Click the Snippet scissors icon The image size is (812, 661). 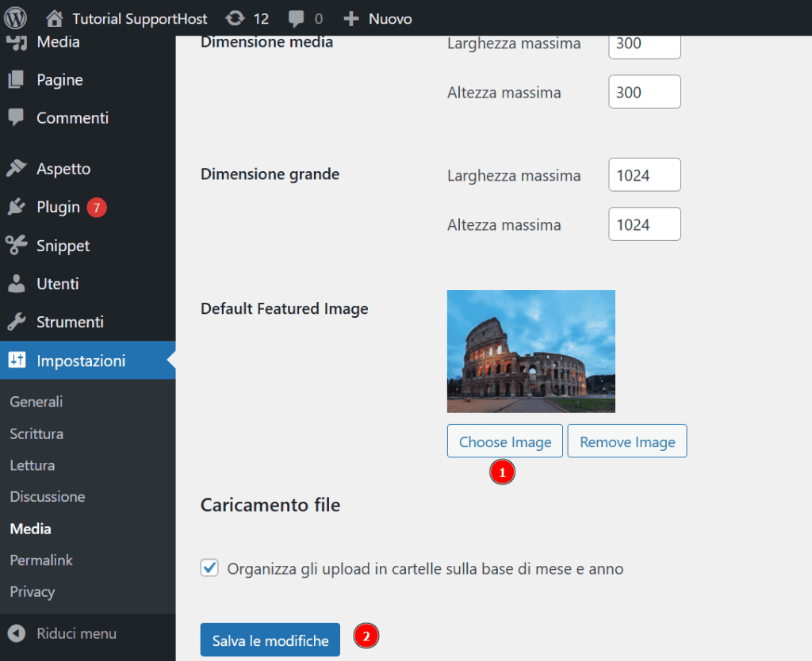pyautogui.click(x=16, y=246)
